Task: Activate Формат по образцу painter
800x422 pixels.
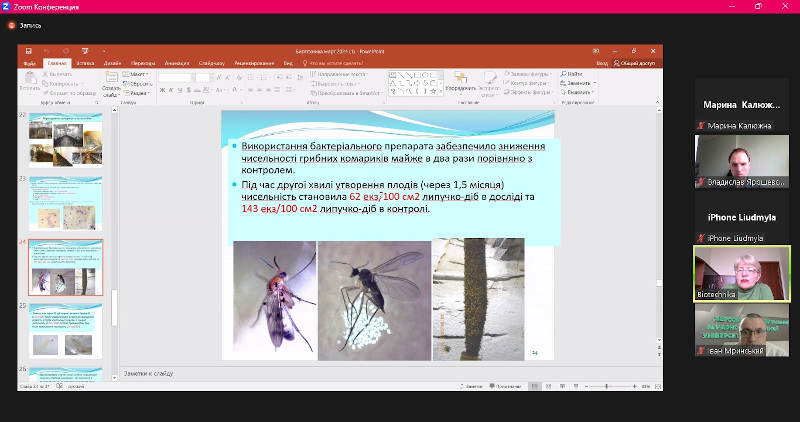Action: [x=69, y=93]
